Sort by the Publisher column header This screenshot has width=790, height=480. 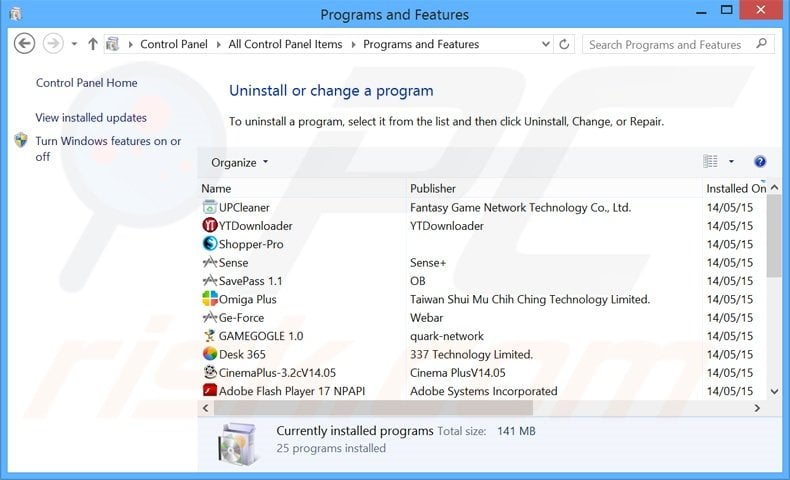point(554,188)
